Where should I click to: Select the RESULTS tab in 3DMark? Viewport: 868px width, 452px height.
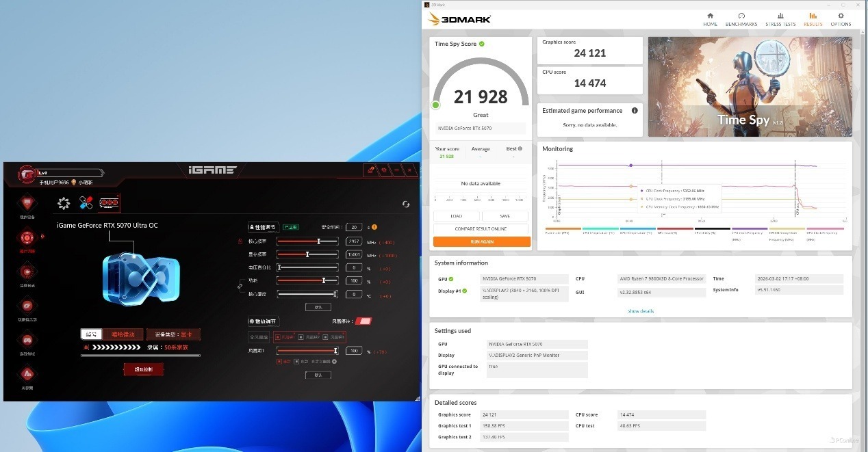[813, 19]
